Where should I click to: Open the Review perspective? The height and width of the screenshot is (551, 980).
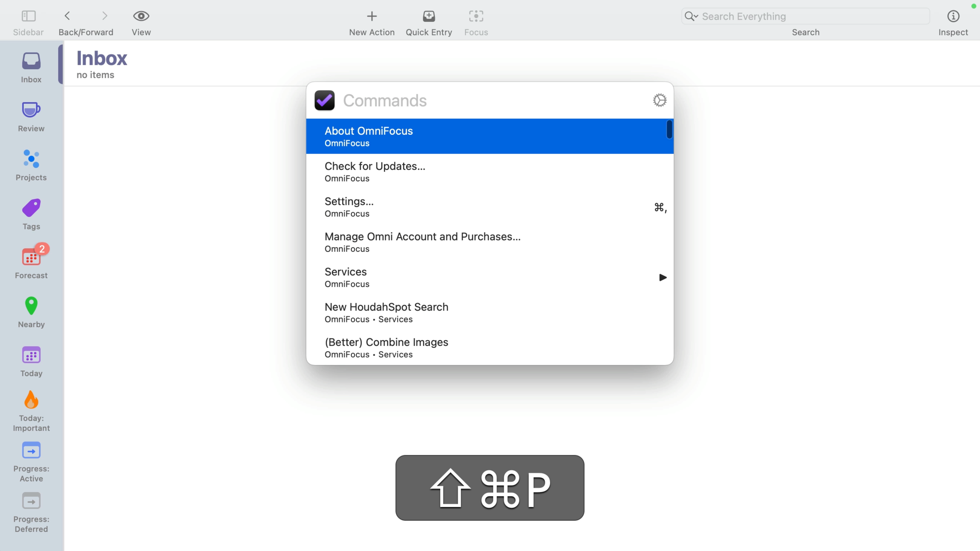click(31, 117)
